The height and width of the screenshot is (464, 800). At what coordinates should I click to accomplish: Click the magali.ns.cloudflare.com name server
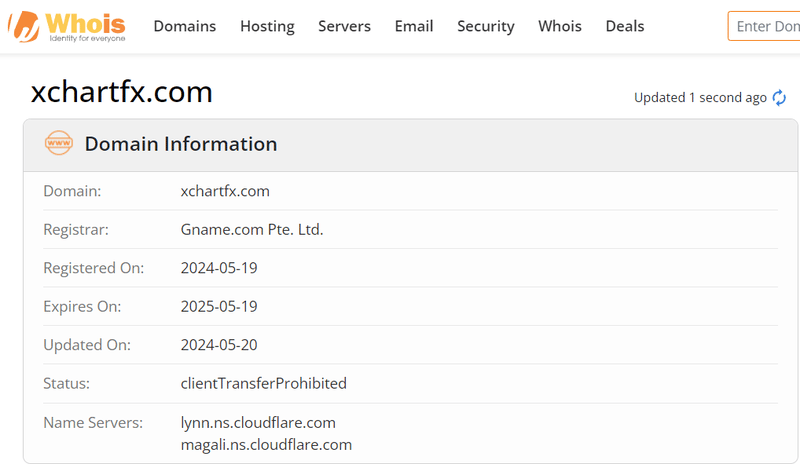266,444
